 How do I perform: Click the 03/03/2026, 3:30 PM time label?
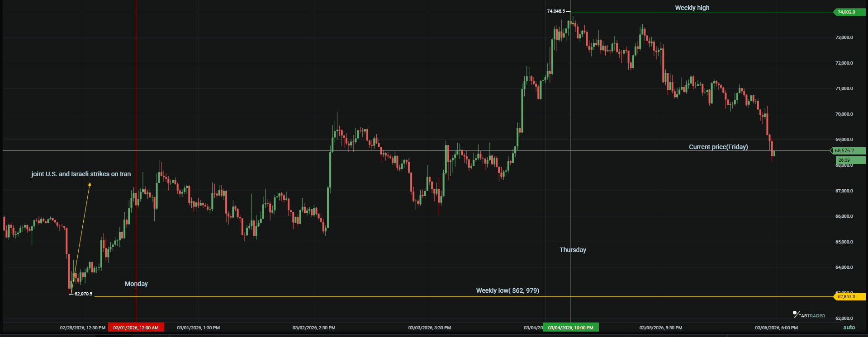[x=430, y=328]
